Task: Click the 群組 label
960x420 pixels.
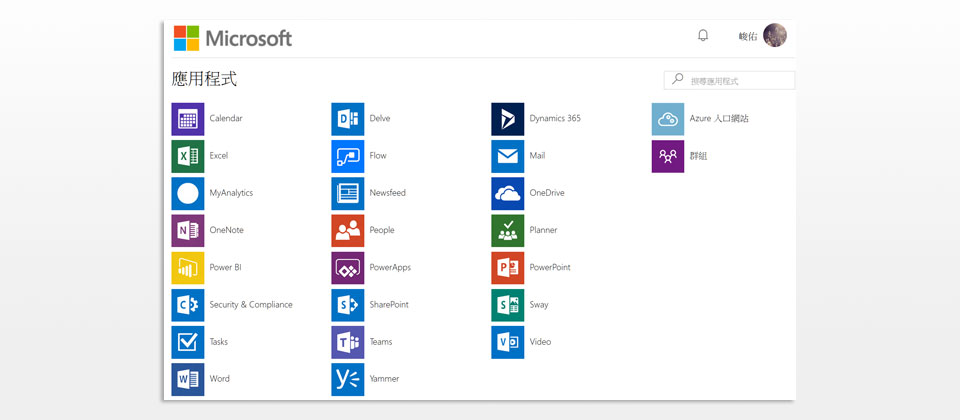Action: click(x=699, y=156)
